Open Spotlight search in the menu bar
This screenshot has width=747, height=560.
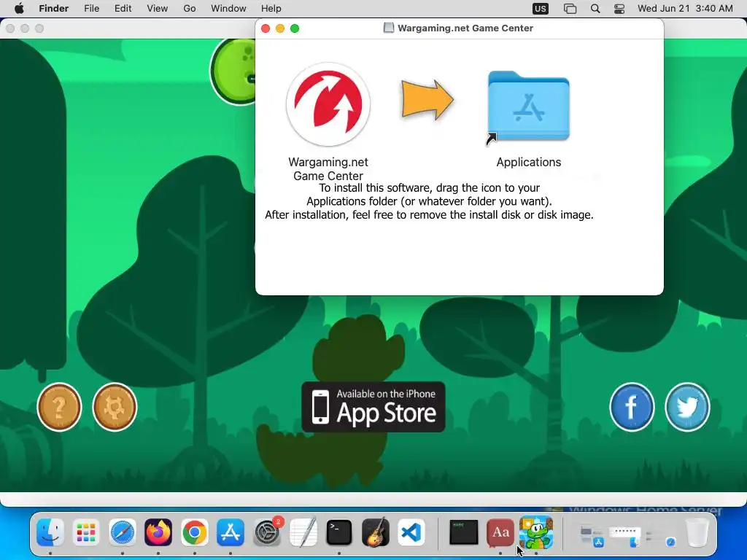click(x=595, y=9)
